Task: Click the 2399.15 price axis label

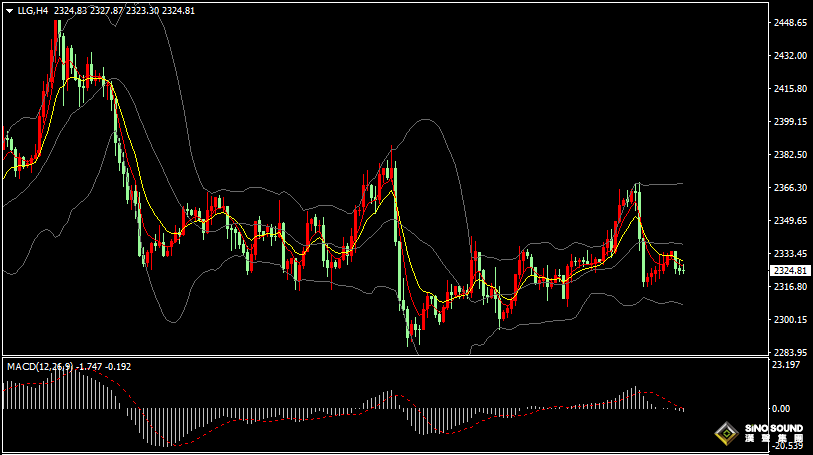Action: point(790,122)
